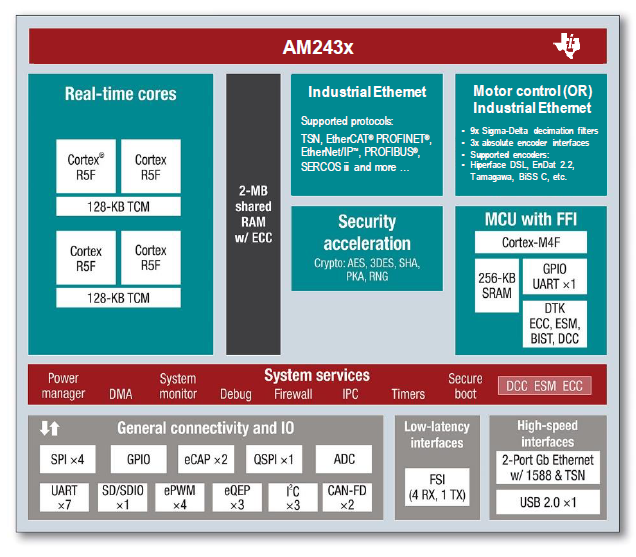Click the SPI ×4 block

point(66,460)
